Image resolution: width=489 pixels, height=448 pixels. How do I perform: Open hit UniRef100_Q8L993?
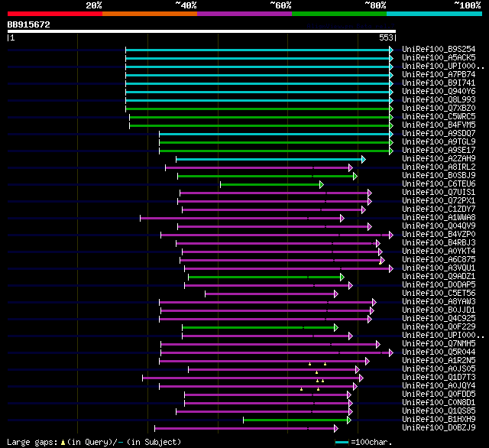tap(439, 100)
